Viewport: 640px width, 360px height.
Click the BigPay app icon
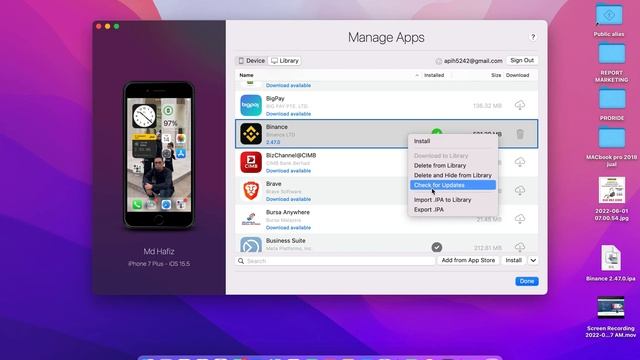click(x=251, y=105)
